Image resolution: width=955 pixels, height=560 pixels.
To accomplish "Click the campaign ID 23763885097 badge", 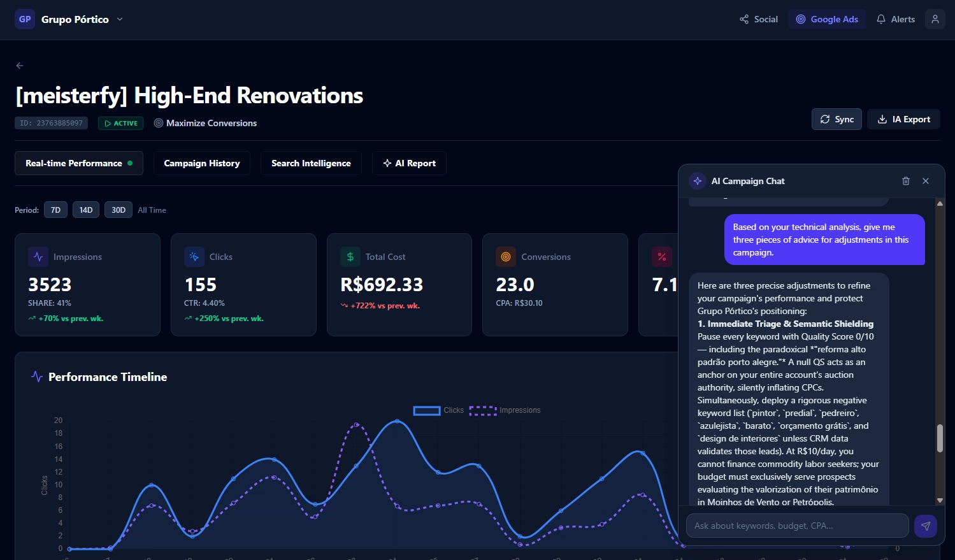I will [52, 123].
